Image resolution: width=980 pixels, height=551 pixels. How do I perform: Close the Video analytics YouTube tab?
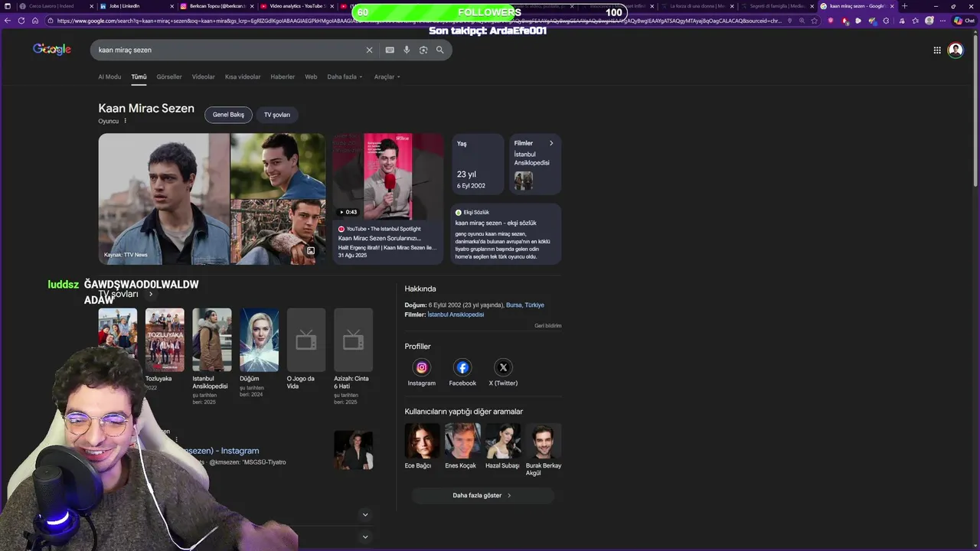click(x=332, y=6)
